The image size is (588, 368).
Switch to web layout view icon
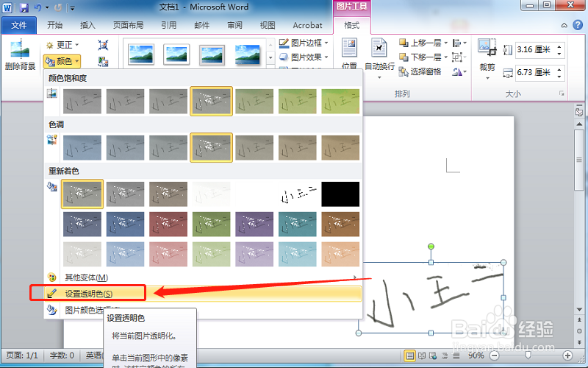coord(433,355)
